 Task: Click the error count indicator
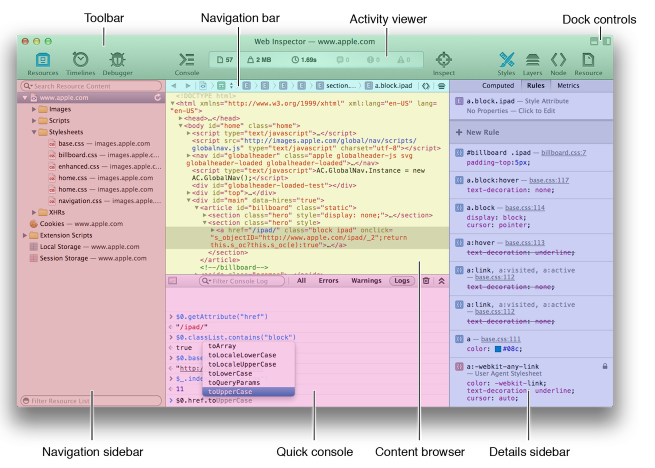click(373, 60)
